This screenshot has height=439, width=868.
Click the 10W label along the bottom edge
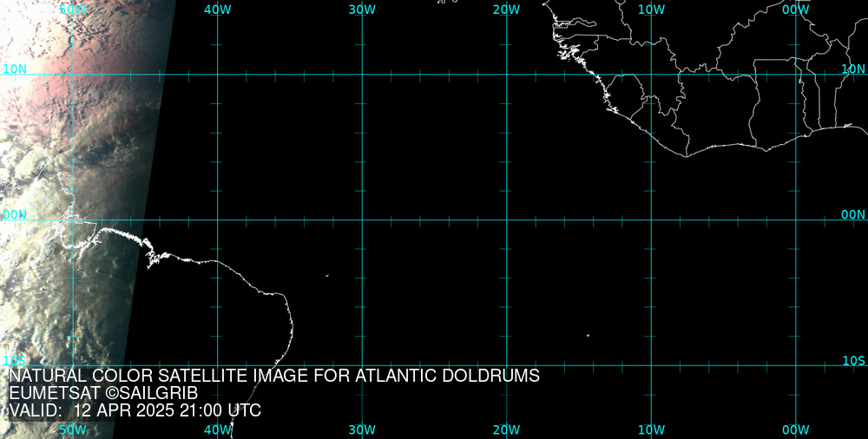(x=651, y=430)
